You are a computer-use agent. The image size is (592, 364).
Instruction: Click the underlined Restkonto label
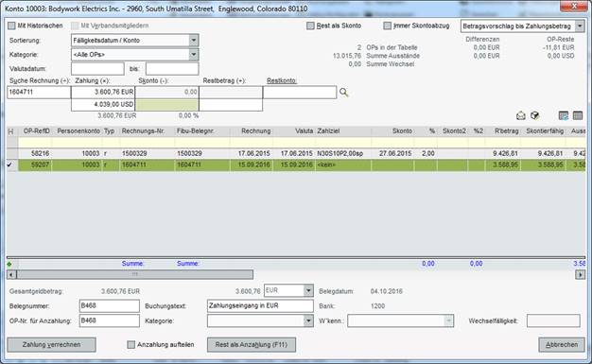tap(282, 80)
